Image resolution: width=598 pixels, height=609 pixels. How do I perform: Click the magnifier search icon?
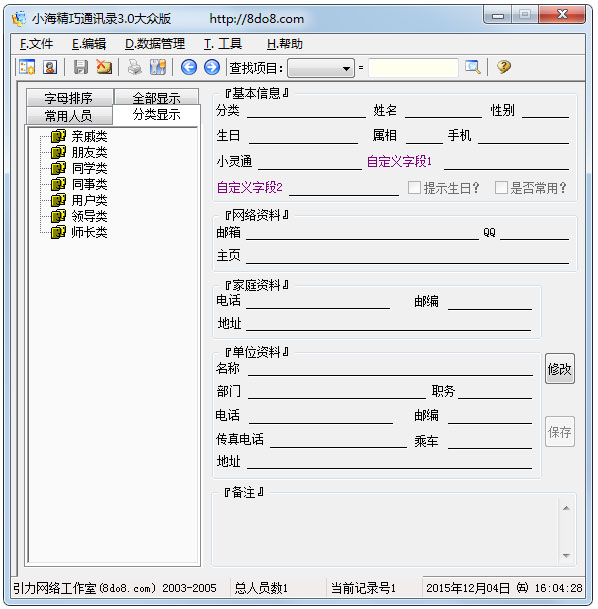click(x=473, y=67)
